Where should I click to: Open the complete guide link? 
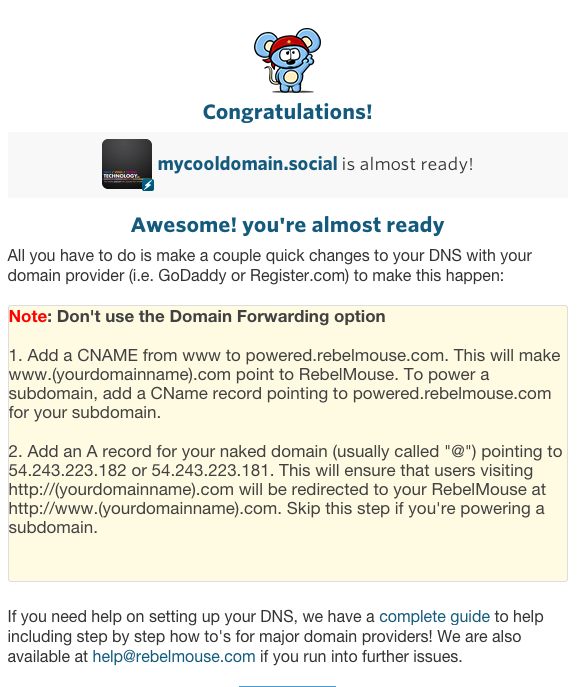pos(434,616)
